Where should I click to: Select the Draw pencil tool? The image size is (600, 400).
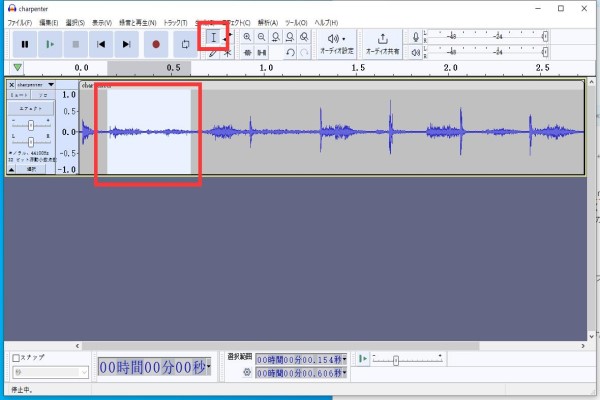point(213,53)
